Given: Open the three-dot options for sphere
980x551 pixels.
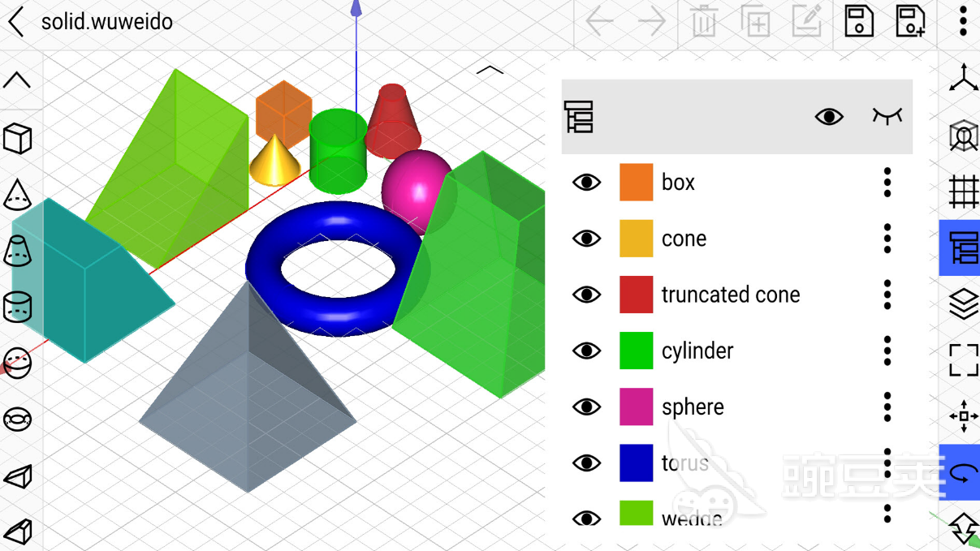Looking at the screenshot, I should [887, 407].
